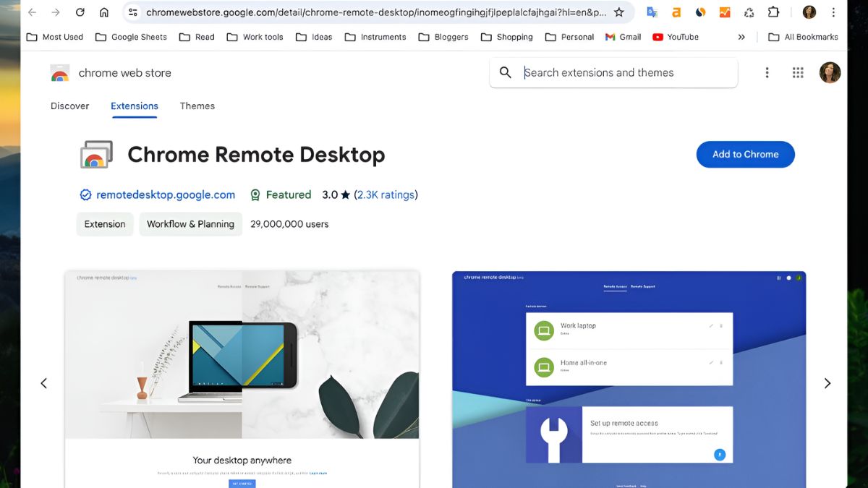The height and width of the screenshot is (488, 868).
Task: Open the Google Sheets bookmarks folder
Action: (131, 37)
